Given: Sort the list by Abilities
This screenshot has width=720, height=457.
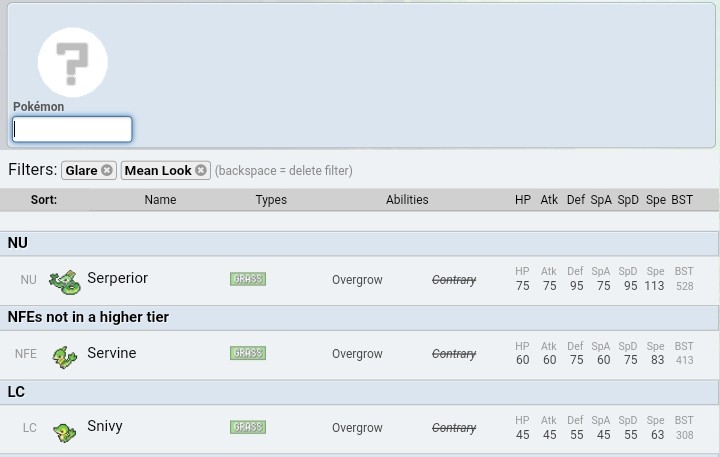Looking at the screenshot, I should point(407,200).
